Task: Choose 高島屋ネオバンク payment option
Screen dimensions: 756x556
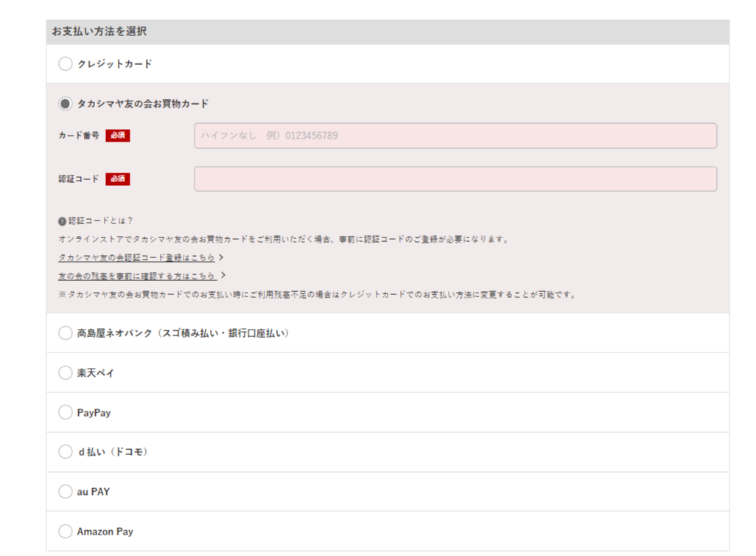Action: (x=65, y=333)
